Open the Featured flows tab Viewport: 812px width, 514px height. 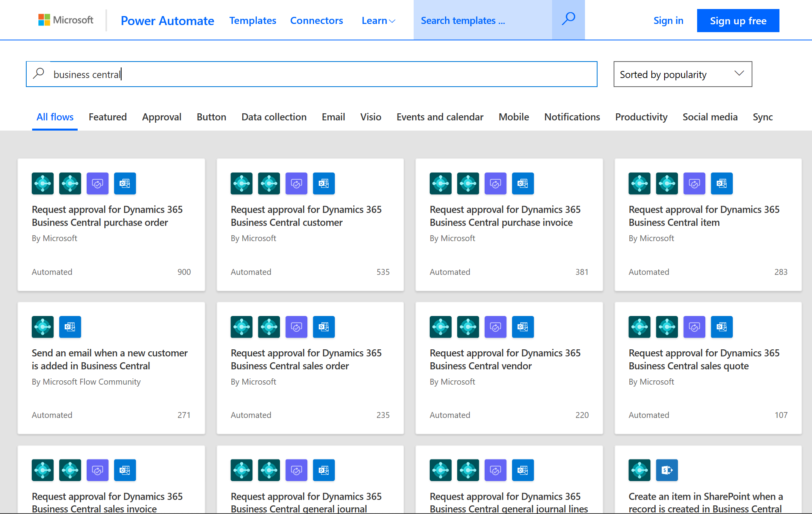(x=108, y=117)
